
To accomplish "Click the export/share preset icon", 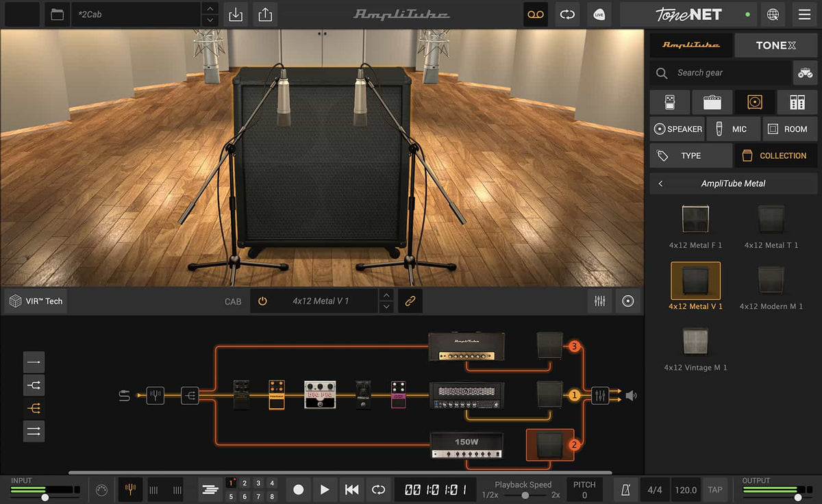I will point(265,14).
